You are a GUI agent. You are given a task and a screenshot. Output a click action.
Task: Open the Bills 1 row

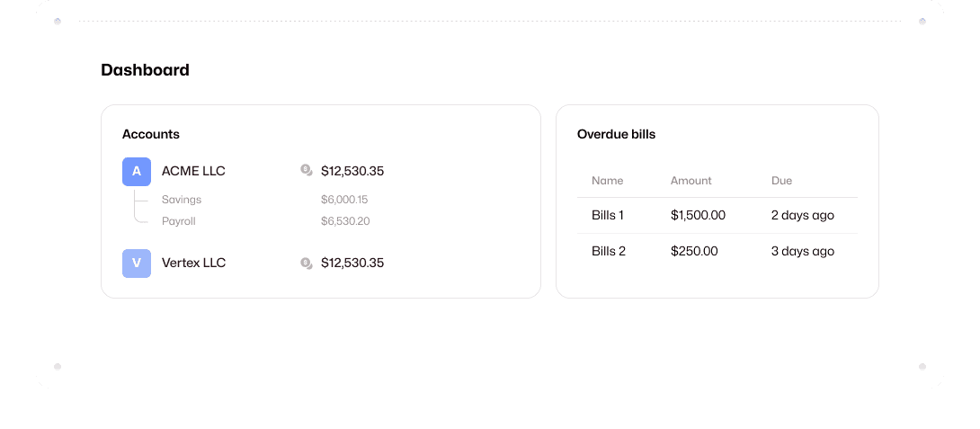point(608,216)
